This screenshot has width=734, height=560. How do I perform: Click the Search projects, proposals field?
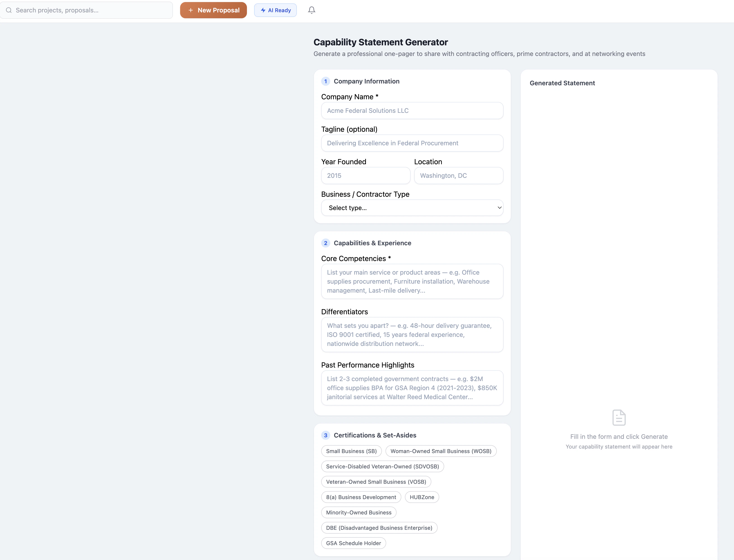click(90, 10)
